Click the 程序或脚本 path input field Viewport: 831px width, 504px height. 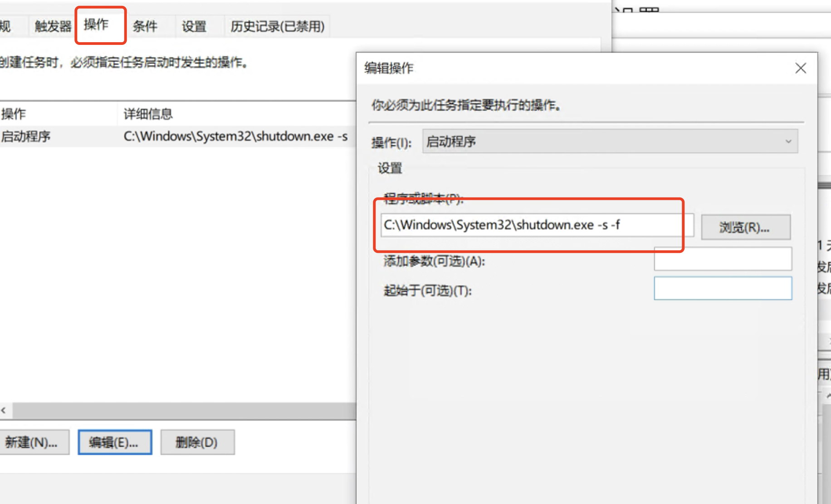point(537,225)
